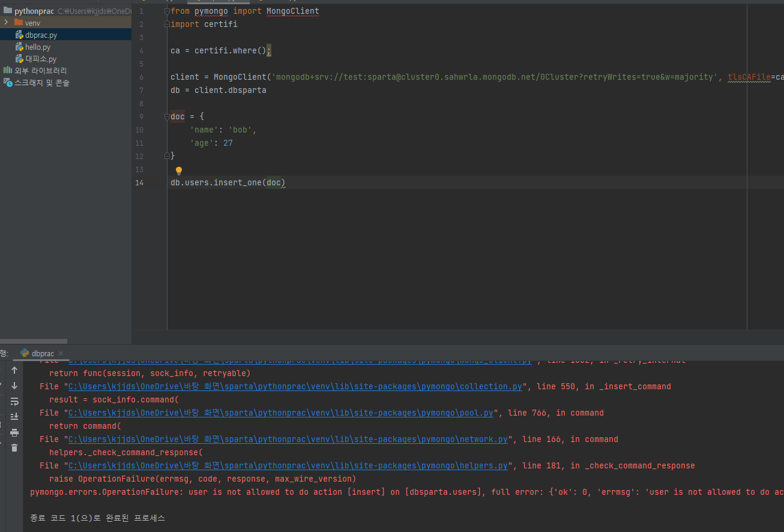Click the trash clear-all icon
The width and height of the screenshot is (784, 532).
click(14, 447)
